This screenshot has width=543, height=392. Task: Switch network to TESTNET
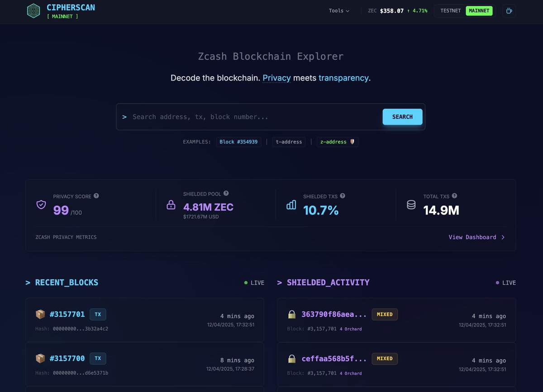click(450, 11)
